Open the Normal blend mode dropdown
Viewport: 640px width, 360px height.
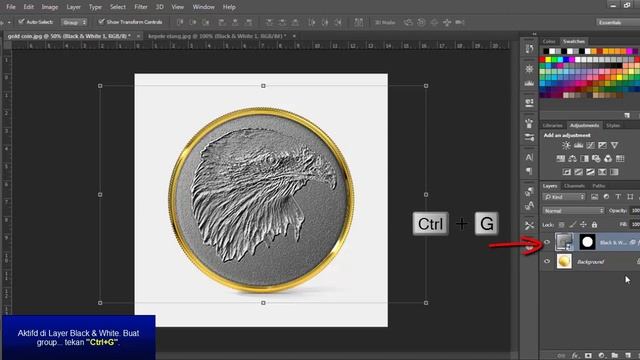(573, 211)
